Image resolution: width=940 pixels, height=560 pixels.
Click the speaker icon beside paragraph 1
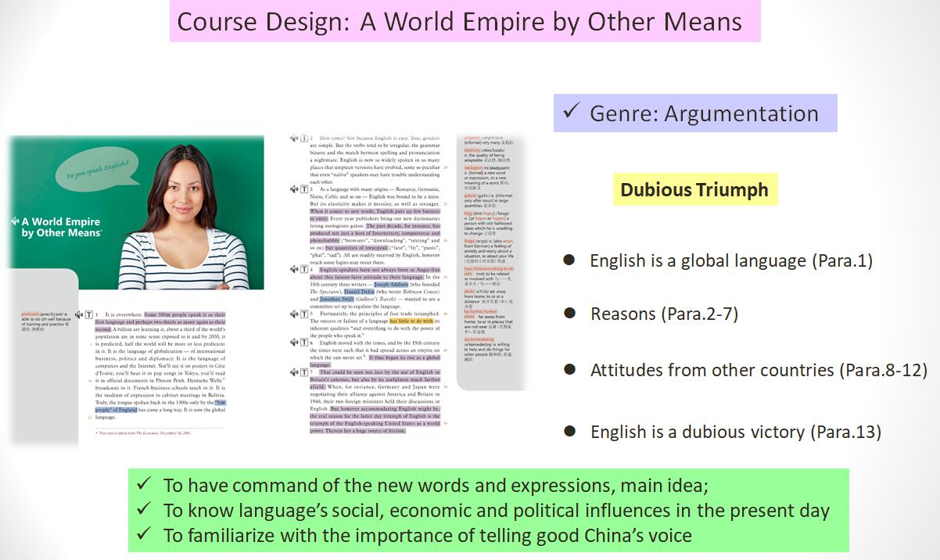coord(78,314)
